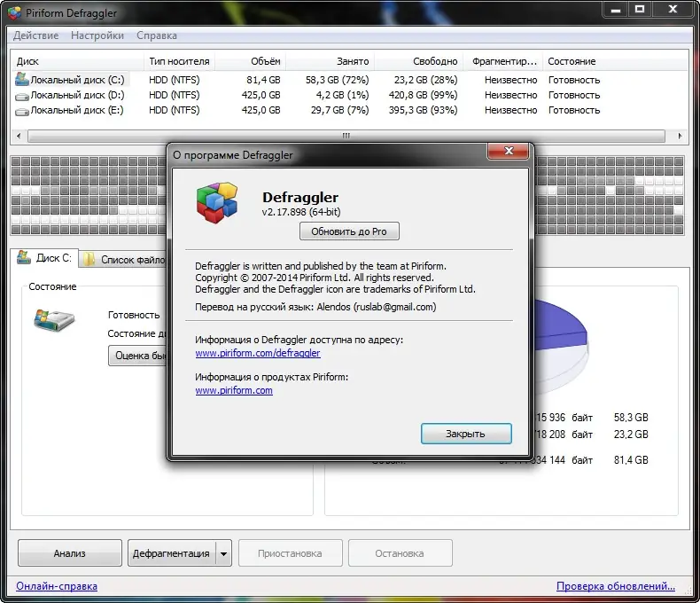Close the О программе Defraggler dialog with X
This screenshot has width=700, height=603.
[x=509, y=151]
